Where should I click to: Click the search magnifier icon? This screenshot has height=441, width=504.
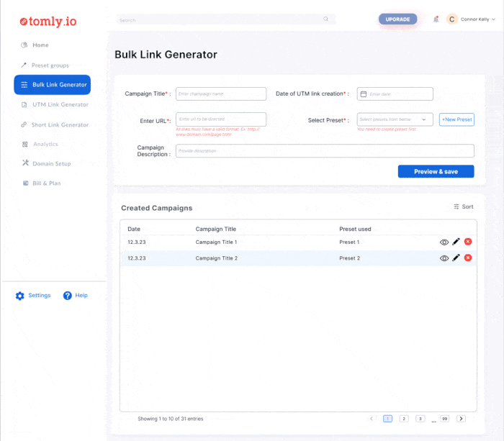(x=325, y=19)
